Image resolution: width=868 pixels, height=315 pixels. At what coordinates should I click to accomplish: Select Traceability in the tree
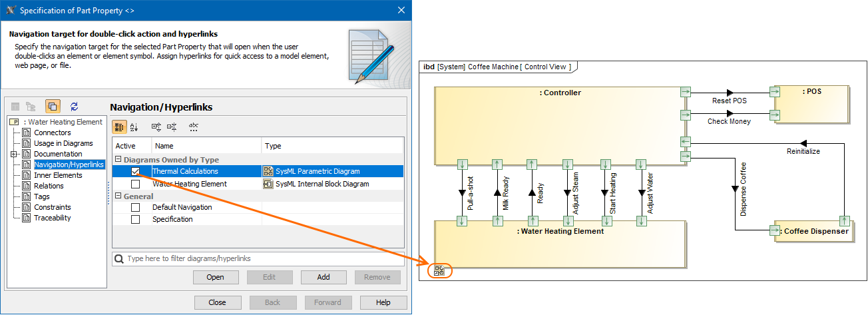[x=53, y=218]
